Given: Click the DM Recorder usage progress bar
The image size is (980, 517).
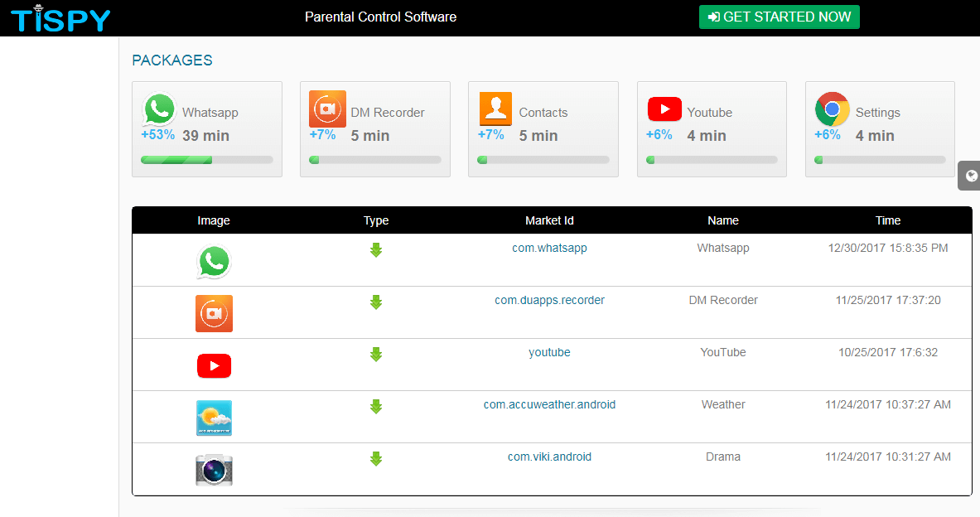Looking at the screenshot, I should (x=375, y=160).
